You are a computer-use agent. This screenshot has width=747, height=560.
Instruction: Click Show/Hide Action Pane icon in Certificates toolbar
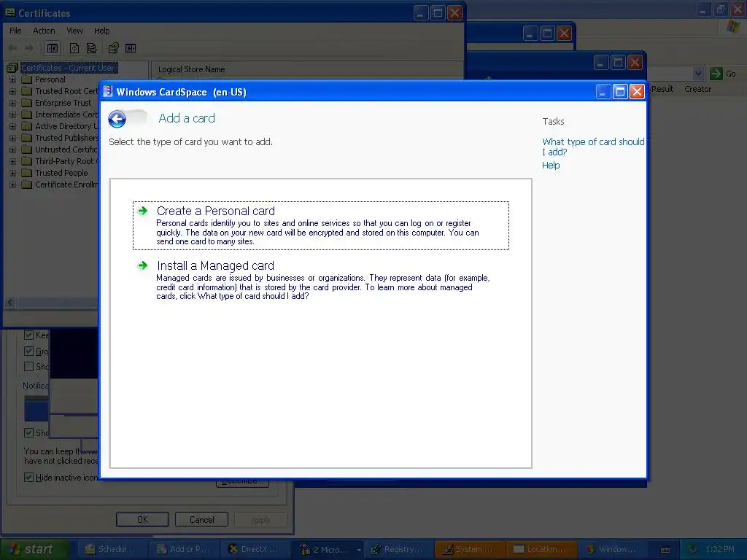click(x=131, y=48)
